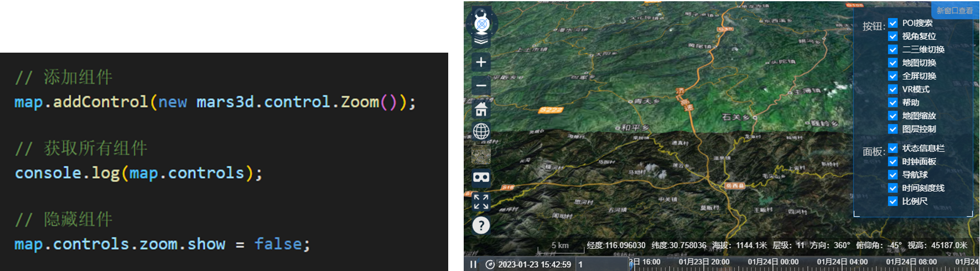The width and height of the screenshot is (980, 271).
Task: Pause the clock animation
Action: pyautogui.click(x=473, y=264)
